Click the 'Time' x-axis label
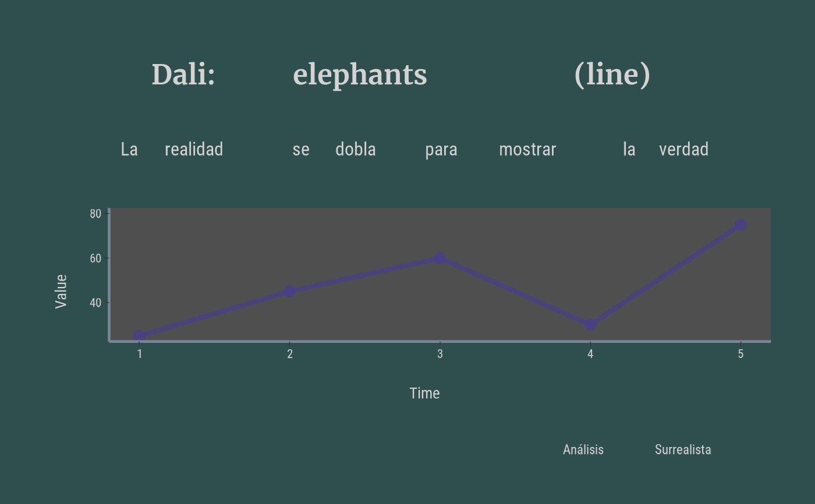The height and width of the screenshot is (504, 815). coord(424,393)
